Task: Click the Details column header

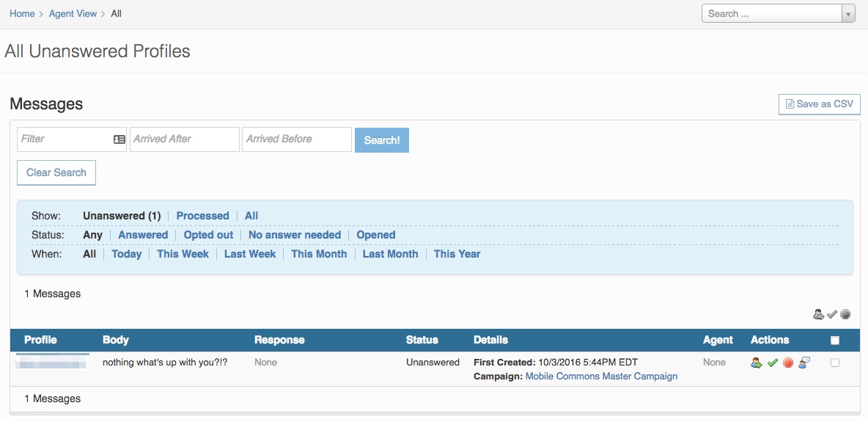Action: [x=490, y=340]
